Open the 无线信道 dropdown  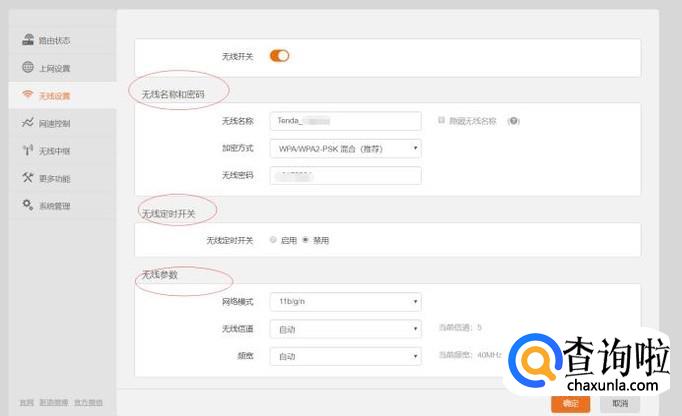(345, 329)
